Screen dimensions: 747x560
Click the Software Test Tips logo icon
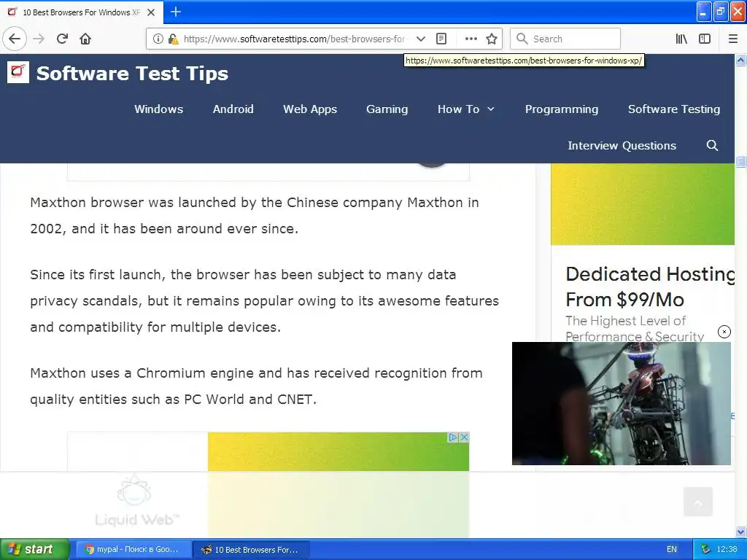coord(18,72)
